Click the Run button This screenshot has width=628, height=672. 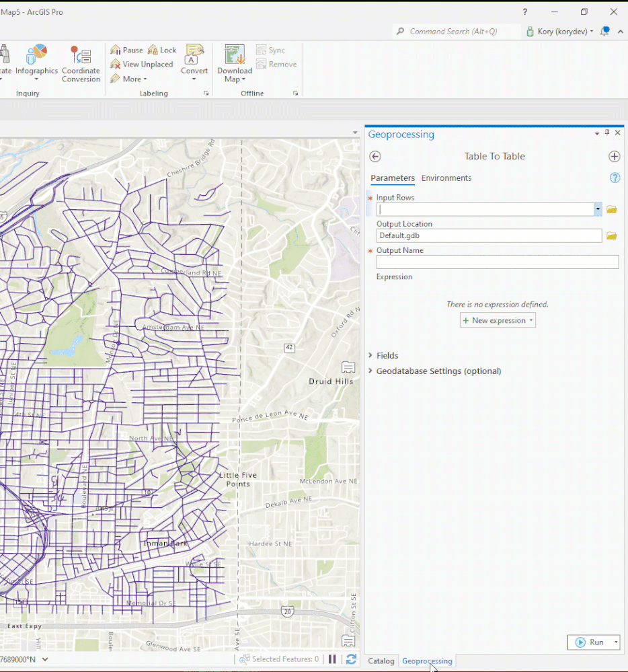click(x=590, y=642)
